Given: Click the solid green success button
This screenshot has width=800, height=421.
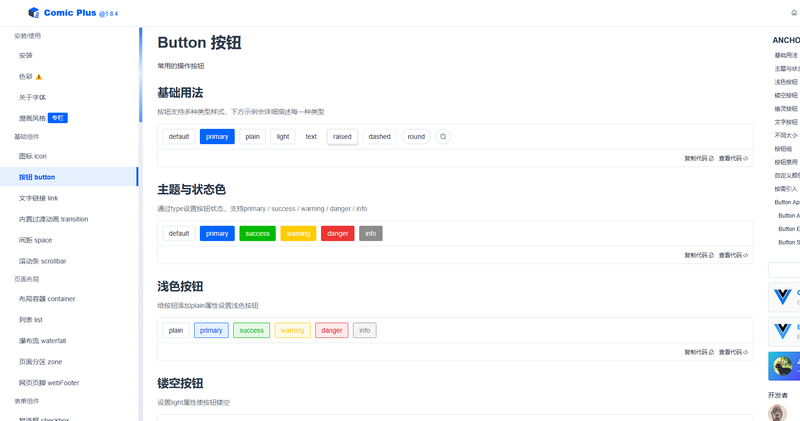Looking at the screenshot, I should coord(258,234).
